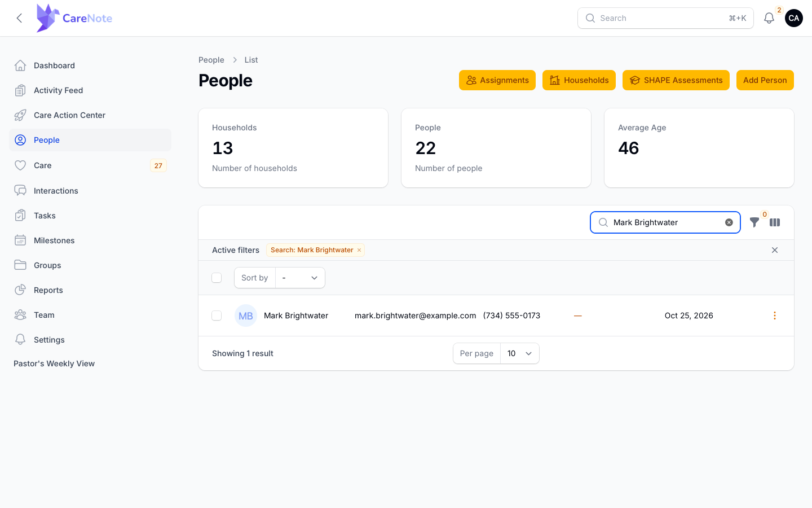Tick the Mark Brightwater row checkbox
812x508 pixels.
point(217,316)
